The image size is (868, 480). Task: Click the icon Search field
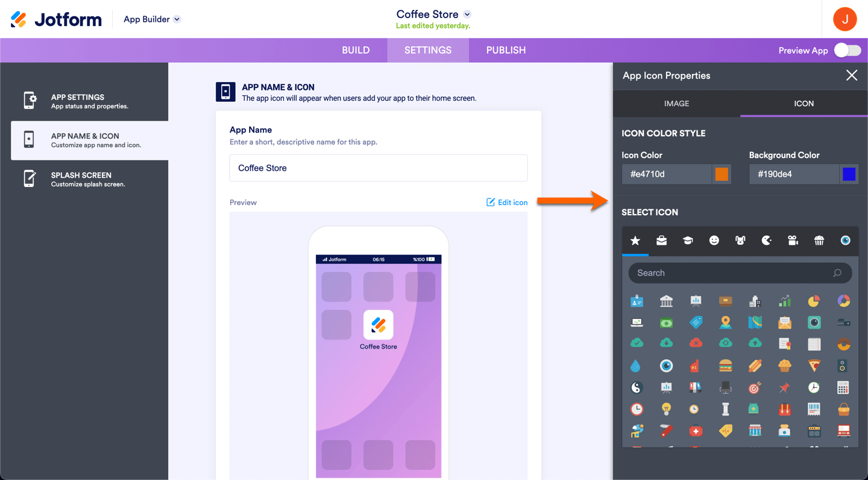[740, 273]
